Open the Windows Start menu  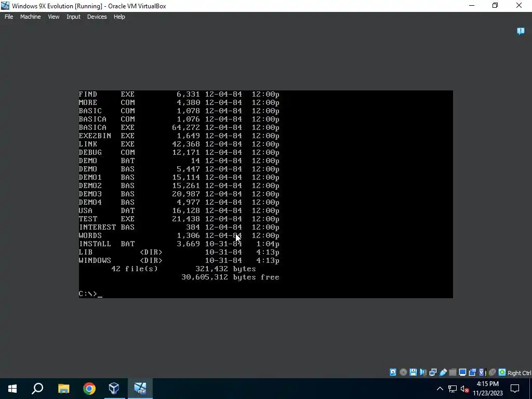[12, 389]
